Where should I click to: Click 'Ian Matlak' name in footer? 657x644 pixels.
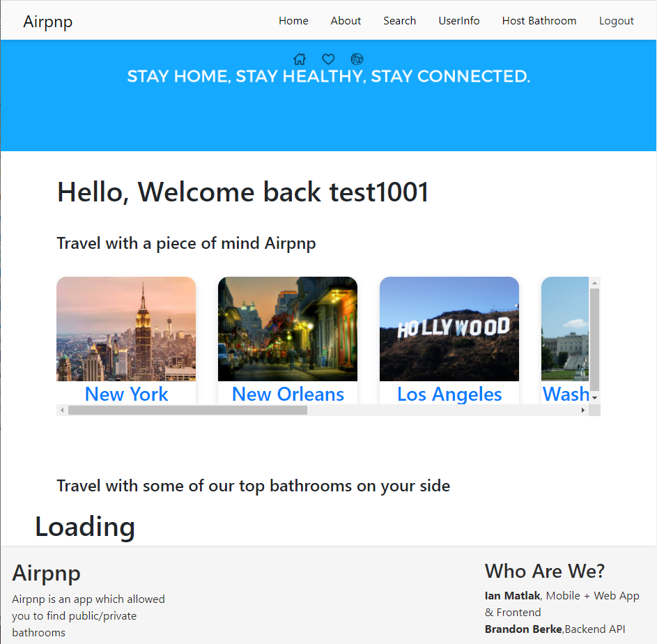point(512,596)
